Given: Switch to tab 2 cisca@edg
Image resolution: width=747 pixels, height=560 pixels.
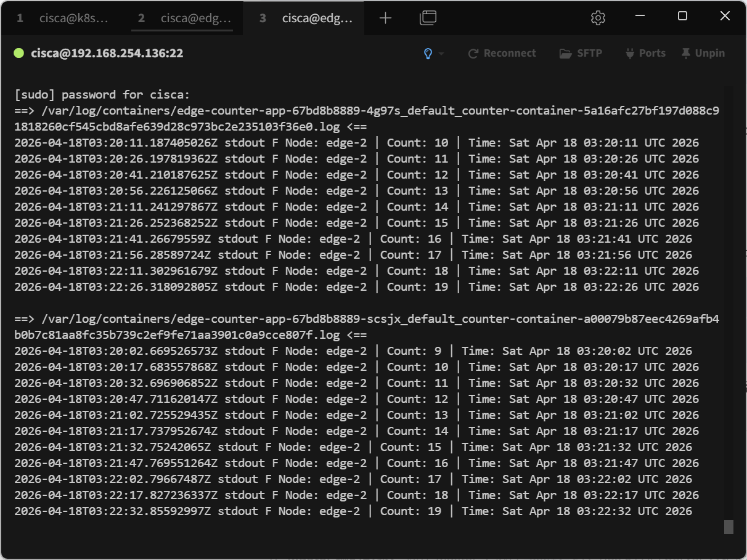Looking at the screenshot, I should click(x=185, y=18).
